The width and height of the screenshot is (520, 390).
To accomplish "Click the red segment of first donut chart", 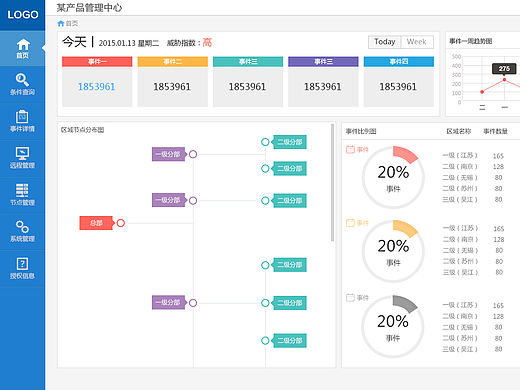I will click(x=405, y=154).
